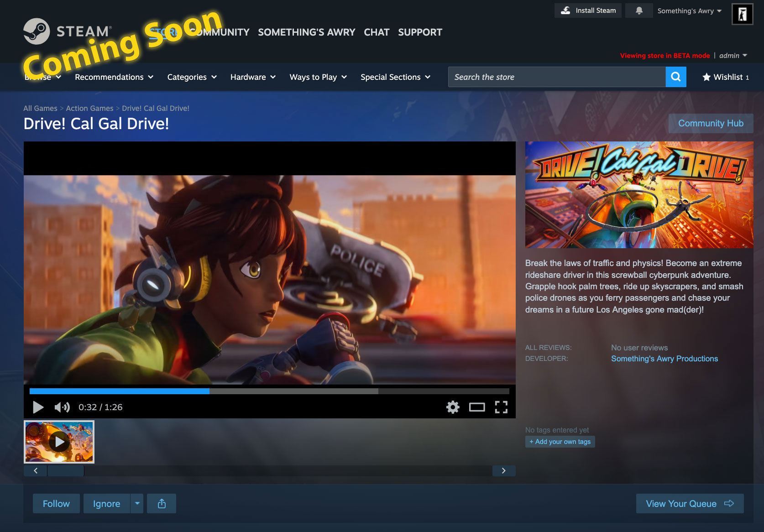Image resolution: width=764 pixels, height=532 pixels.
Task: Click the right arrow of thumbnail strip
Action: (x=504, y=470)
